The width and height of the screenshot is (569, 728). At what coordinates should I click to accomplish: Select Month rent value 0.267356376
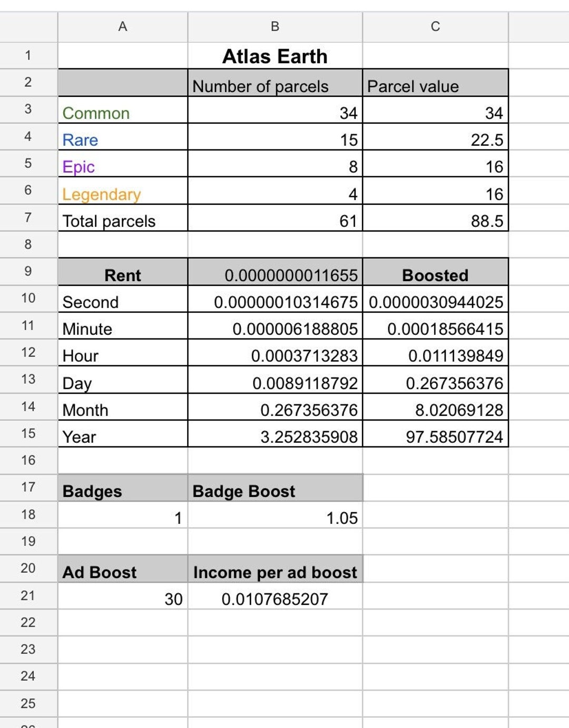[x=275, y=407]
